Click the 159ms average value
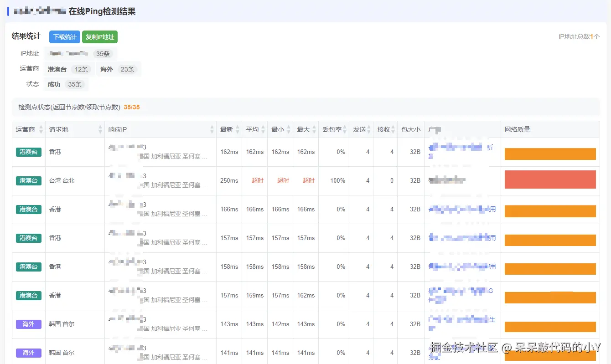This screenshot has width=611, height=364. 254,295
